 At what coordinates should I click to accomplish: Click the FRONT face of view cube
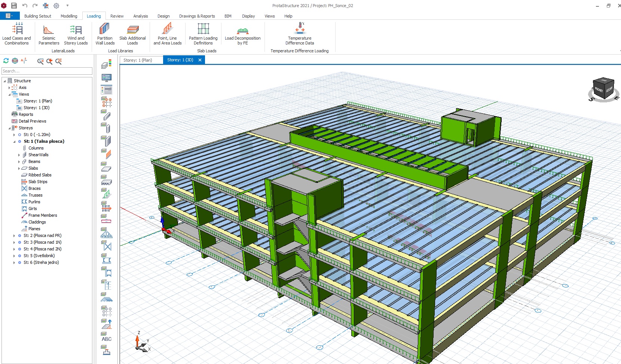(x=599, y=90)
